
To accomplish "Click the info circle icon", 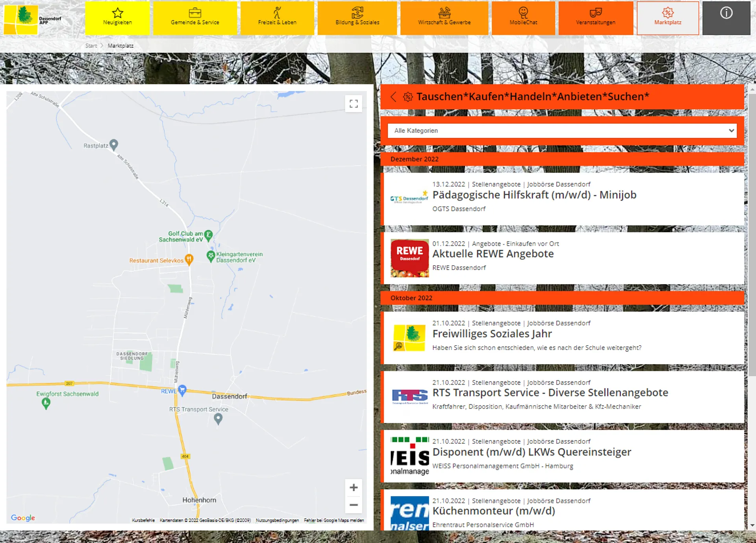I will [726, 13].
